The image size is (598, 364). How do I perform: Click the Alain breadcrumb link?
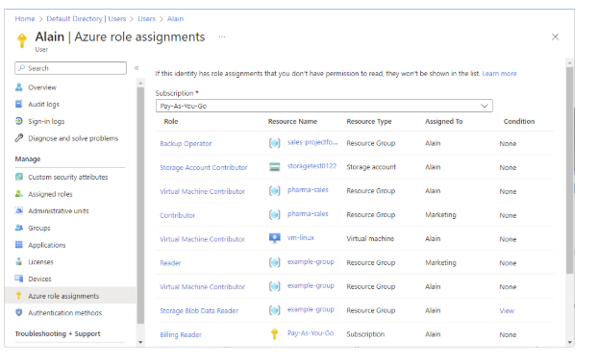pos(175,18)
